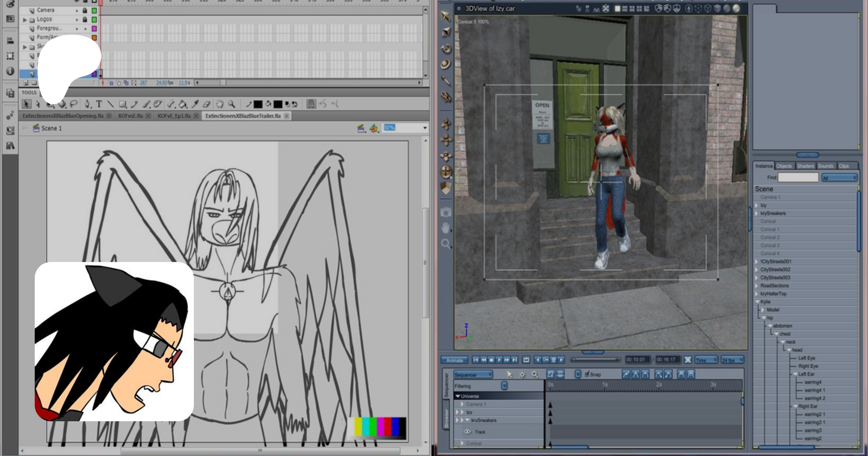Open the Sequencer mode dropdown
868x456 pixels.
pos(473,374)
